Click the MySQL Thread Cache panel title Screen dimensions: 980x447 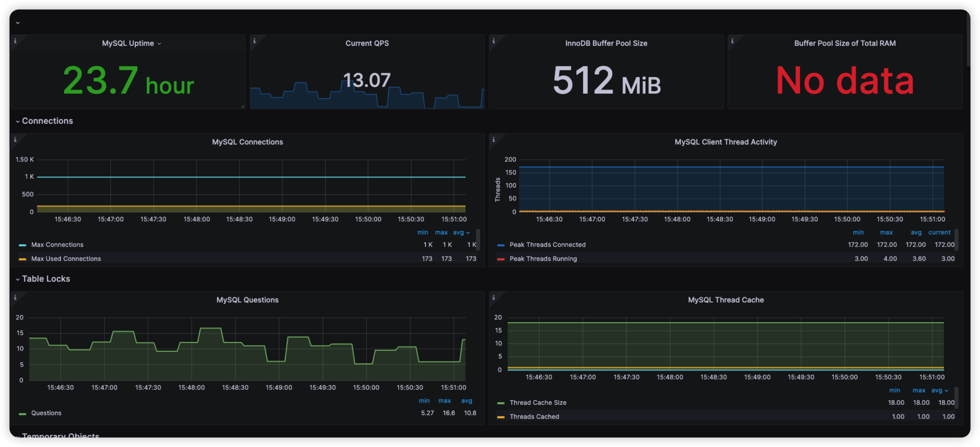point(726,300)
